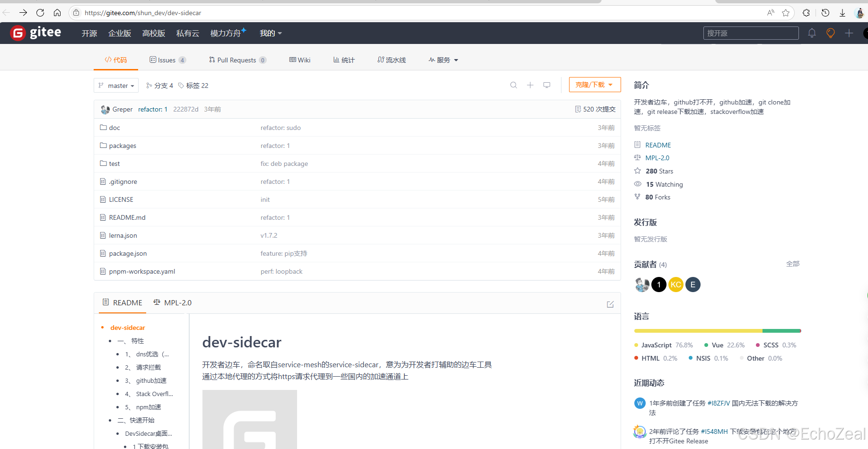Open pnpm-workspace.yaml file
The image size is (868, 449).
point(142,271)
